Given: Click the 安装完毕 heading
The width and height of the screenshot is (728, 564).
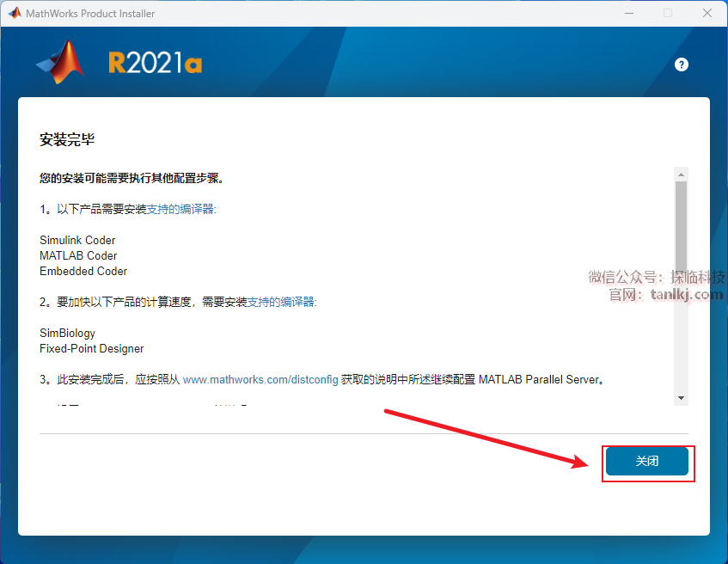Looking at the screenshot, I should point(67,139).
